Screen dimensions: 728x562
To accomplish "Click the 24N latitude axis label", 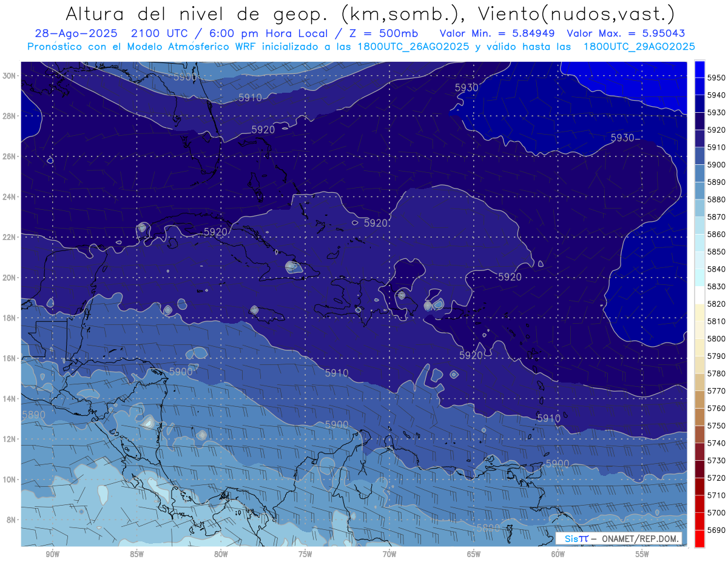I will (9, 197).
